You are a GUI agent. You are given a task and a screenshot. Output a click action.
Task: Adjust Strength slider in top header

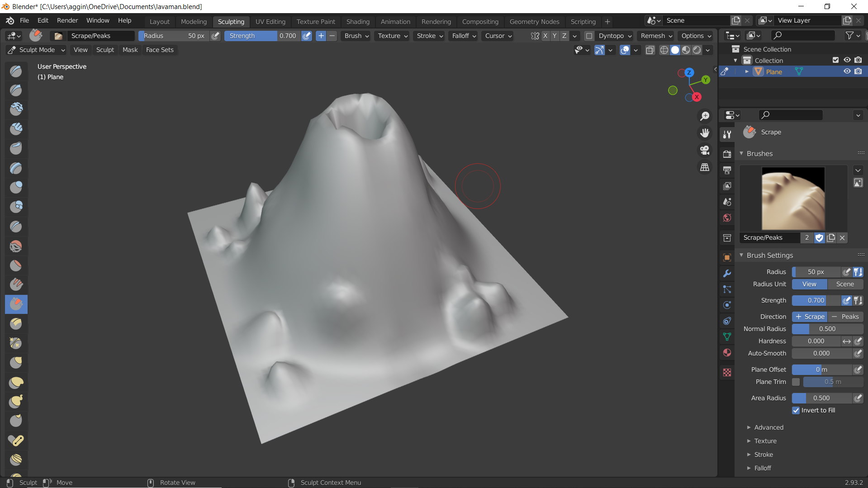click(x=262, y=36)
